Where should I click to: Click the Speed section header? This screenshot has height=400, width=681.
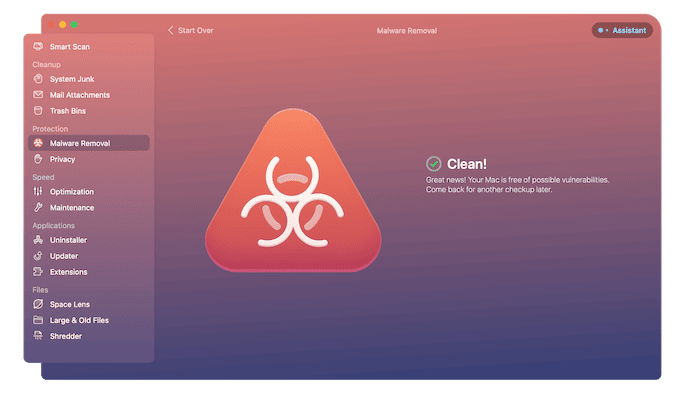43,177
